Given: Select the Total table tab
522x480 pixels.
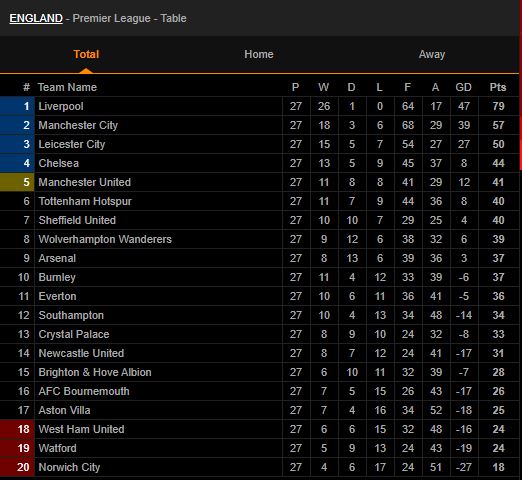Looking at the screenshot, I should pyautogui.click(x=86, y=54).
